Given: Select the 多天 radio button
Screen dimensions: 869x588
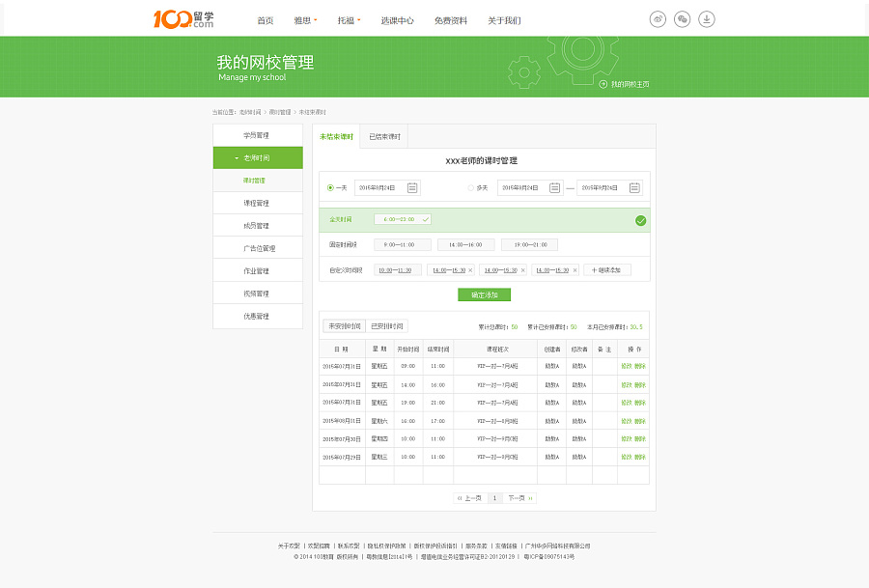Looking at the screenshot, I should tap(471, 187).
